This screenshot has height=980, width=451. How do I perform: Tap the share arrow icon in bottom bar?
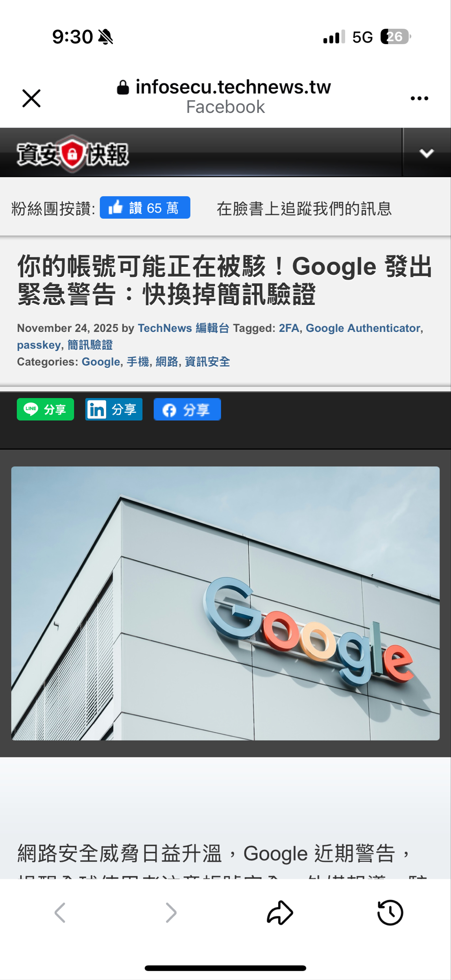pyautogui.click(x=280, y=912)
